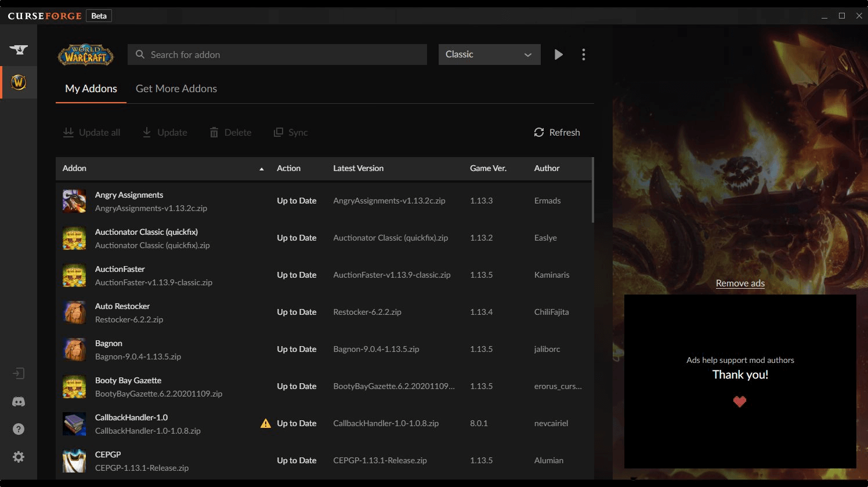The height and width of the screenshot is (487, 868).
Task: Click the Update button
Action: pyautogui.click(x=165, y=132)
